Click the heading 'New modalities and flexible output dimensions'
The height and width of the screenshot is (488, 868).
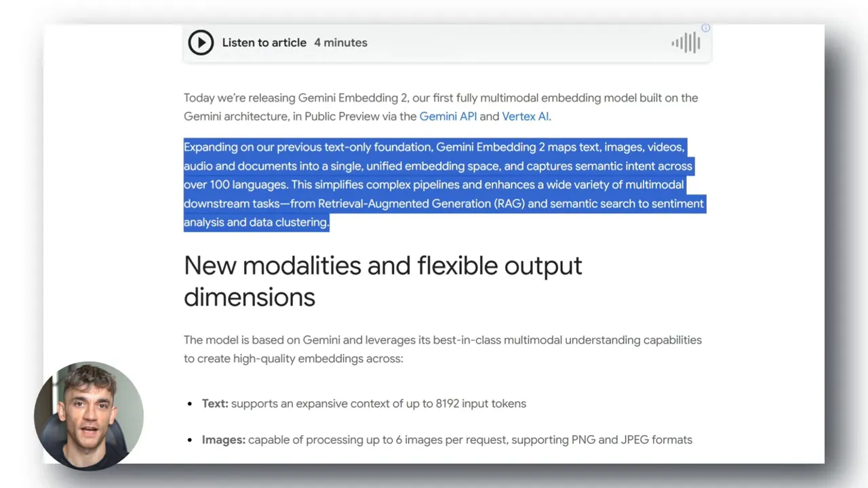click(382, 281)
